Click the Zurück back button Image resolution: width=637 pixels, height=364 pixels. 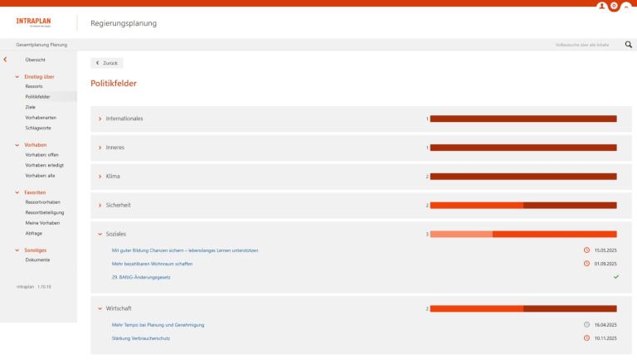point(107,63)
